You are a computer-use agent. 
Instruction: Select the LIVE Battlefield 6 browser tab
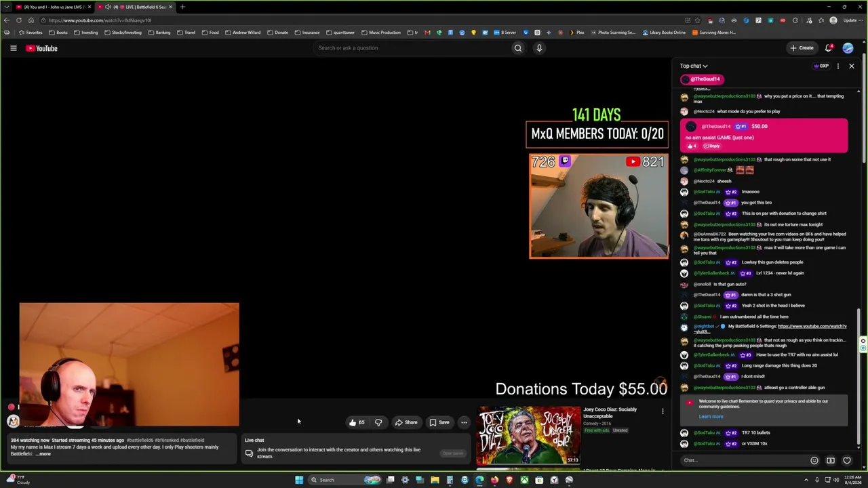pyautogui.click(x=136, y=7)
